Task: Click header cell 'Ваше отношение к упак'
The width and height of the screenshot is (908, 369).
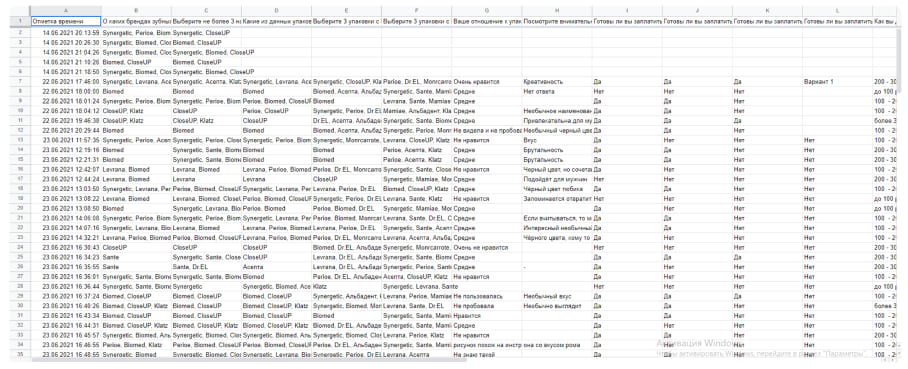Action: click(x=486, y=21)
